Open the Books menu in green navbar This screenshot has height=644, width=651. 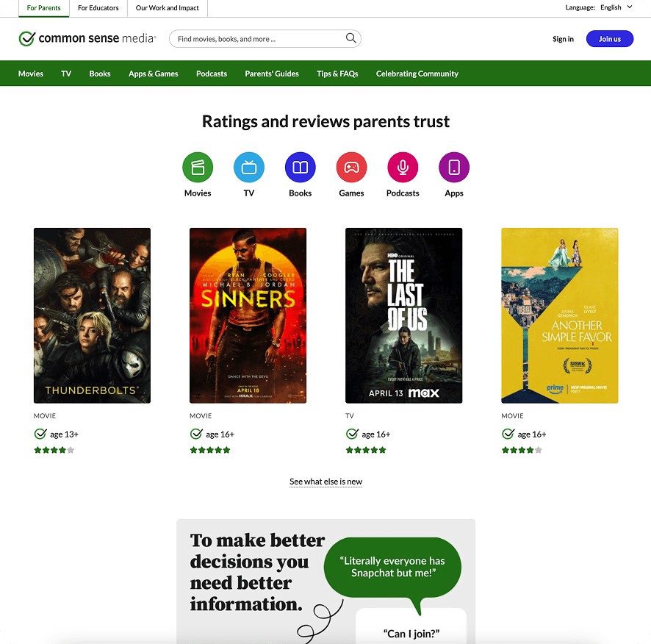[100, 74]
